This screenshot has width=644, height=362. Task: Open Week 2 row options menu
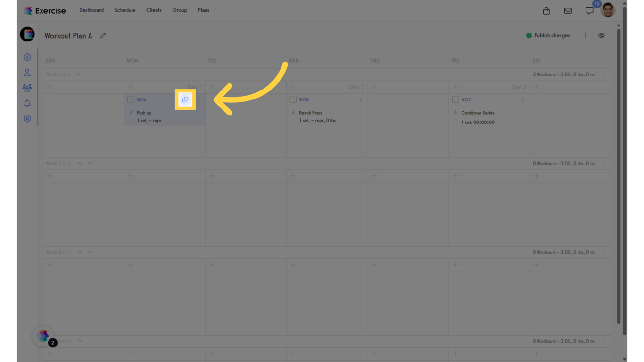coord(603,163)
